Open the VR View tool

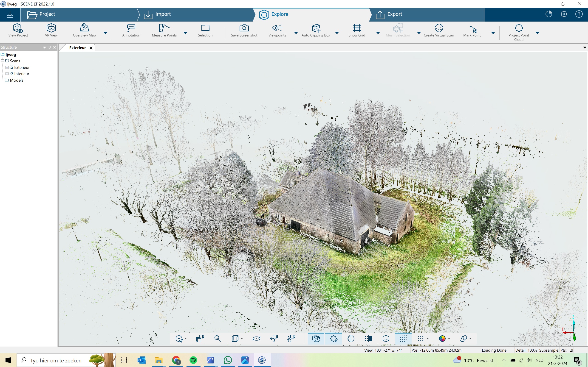(x=51, y=28)
